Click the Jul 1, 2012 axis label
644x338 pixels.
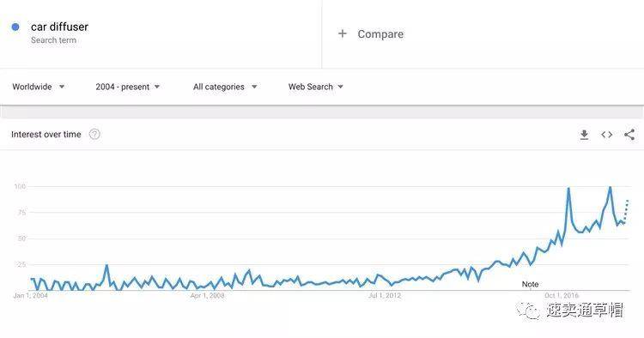coord(385,295)
